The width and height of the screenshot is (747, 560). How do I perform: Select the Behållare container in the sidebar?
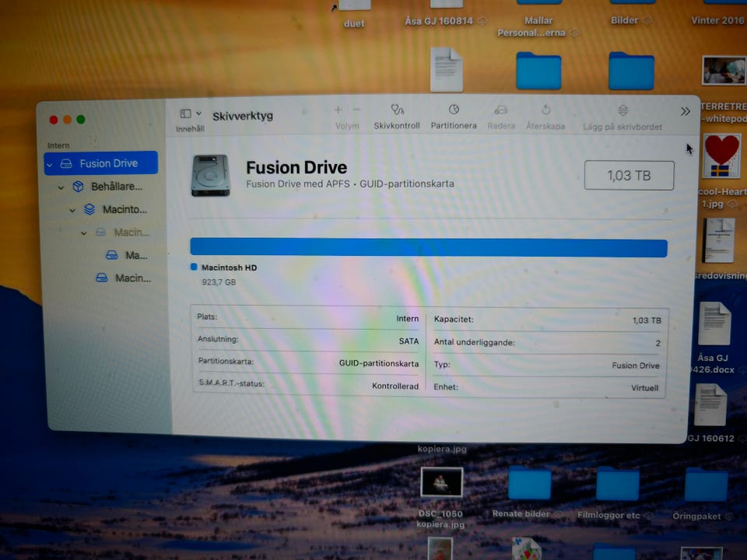point(115,187)
